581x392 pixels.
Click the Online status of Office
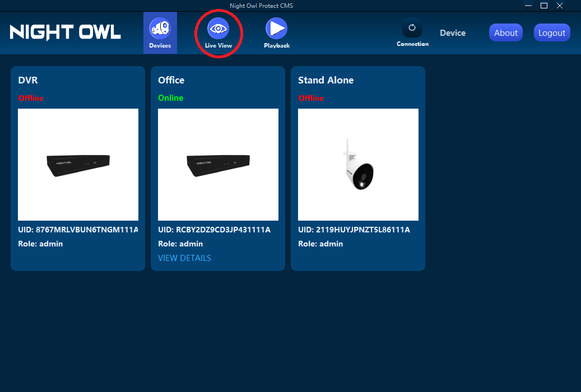[171, 98]
